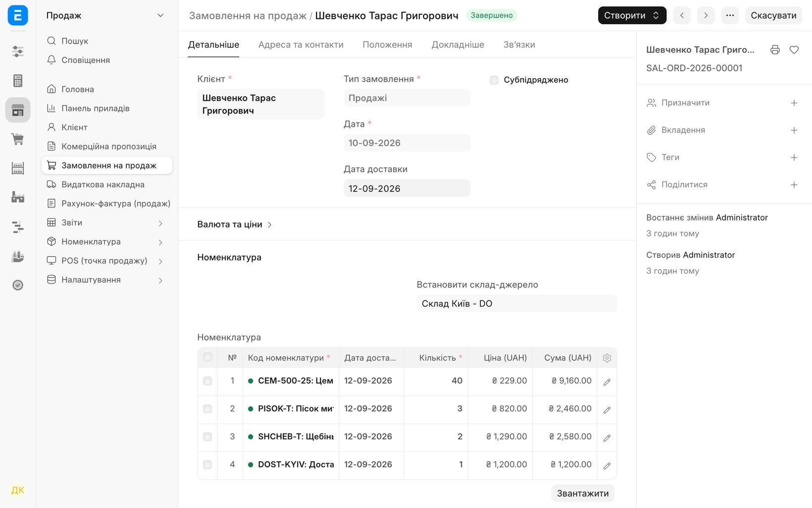Edit row CEM-500-25 with pencil icon

point(607,382)
